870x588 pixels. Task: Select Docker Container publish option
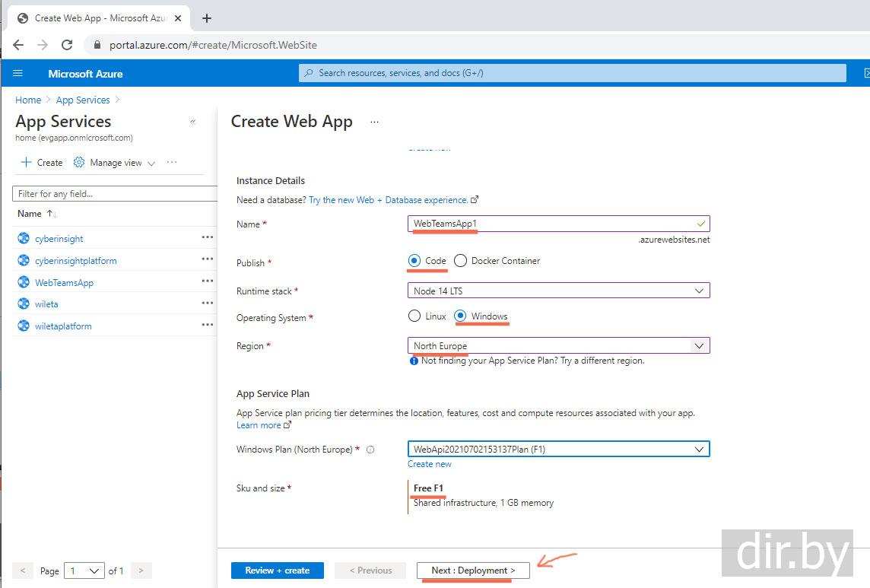point(460,261)
